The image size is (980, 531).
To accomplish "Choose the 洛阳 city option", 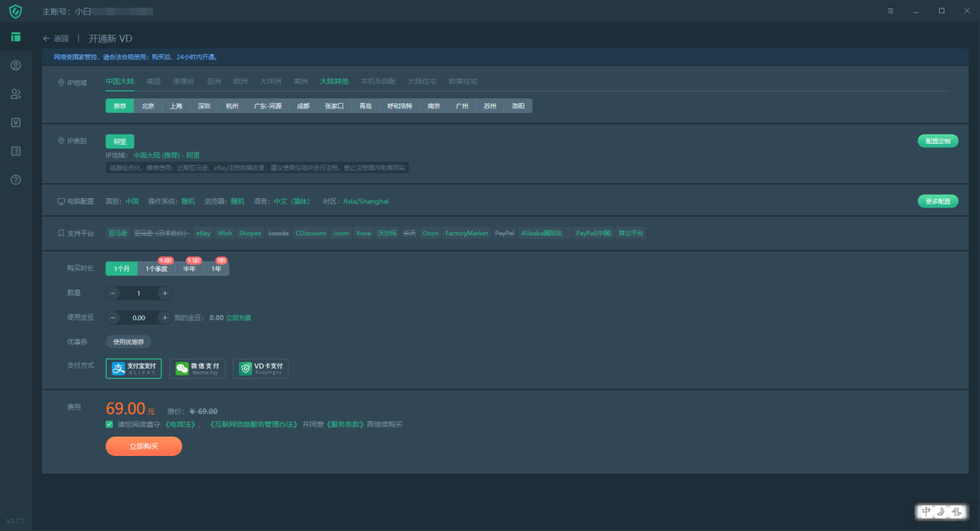I will [518, 106].
